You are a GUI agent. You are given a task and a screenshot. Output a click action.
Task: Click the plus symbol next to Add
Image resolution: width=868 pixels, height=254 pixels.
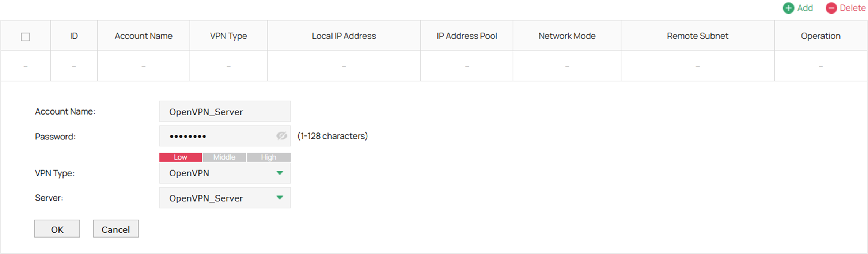(788, 8)
